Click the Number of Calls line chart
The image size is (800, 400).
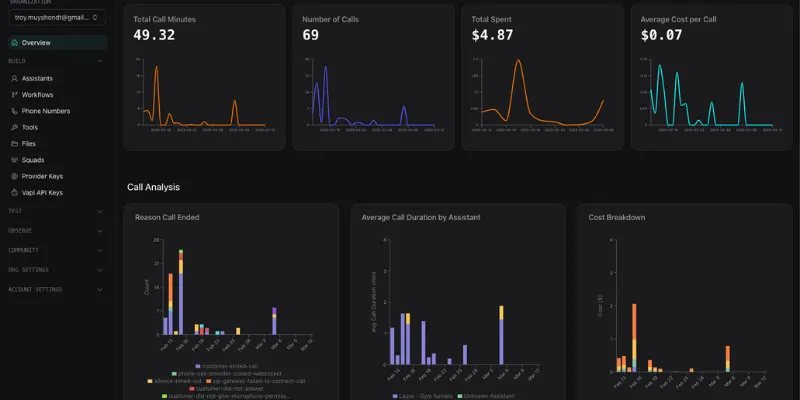click(x=373, y=95)
